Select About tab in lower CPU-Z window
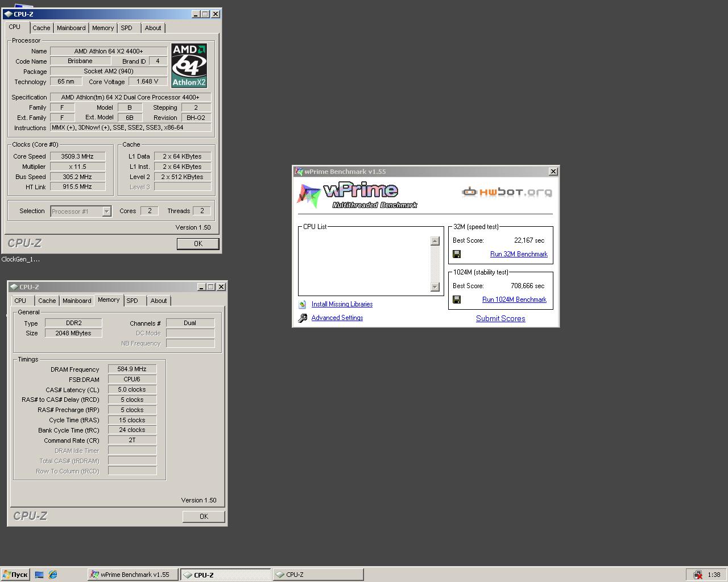Image resolution: width=728 pixels, height=582 pixels. click(x=159, y=301)
